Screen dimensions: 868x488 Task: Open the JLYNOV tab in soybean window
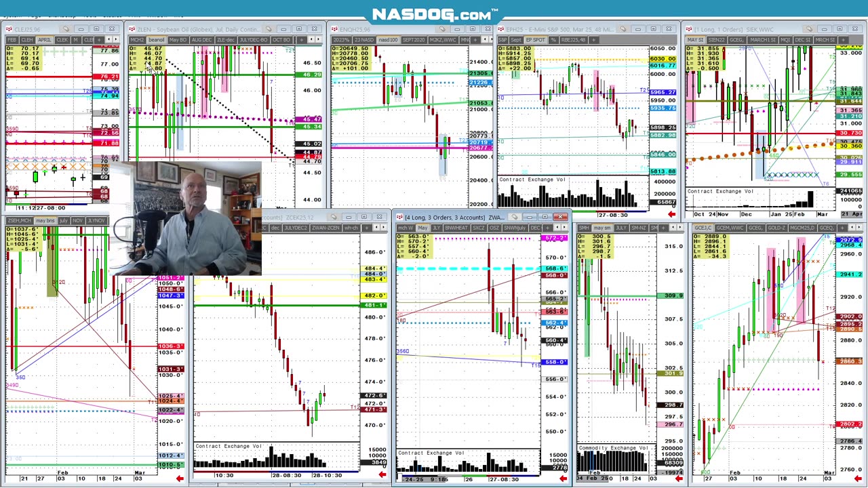(x=96, y=221)
